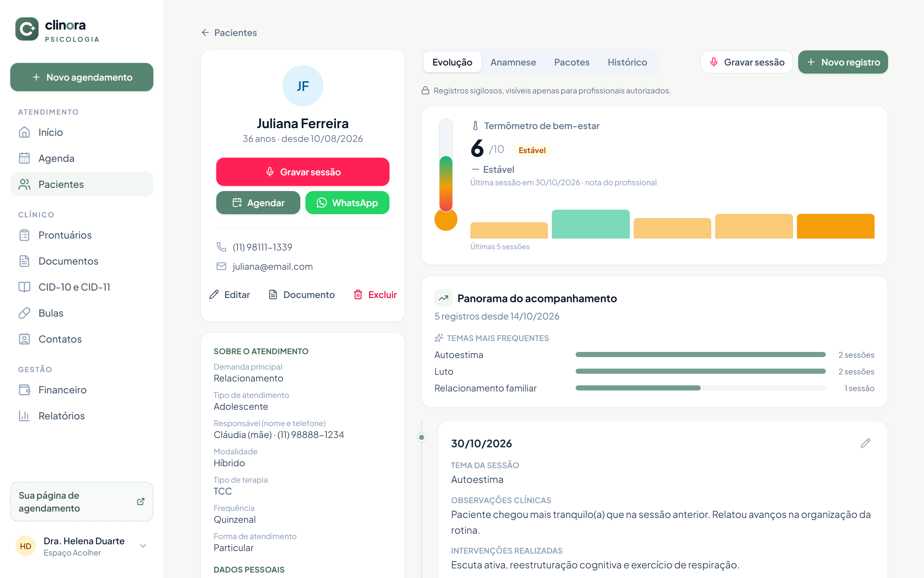The height and width of the screenshot is (578, 924).
Task: Click the Agendar button
Action: [258, 203]
